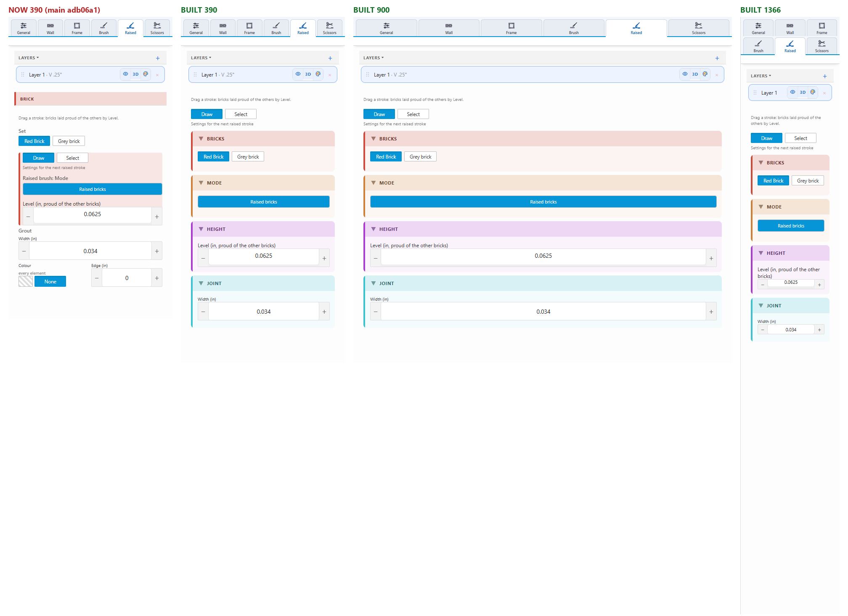
Task: Add a layer in BUILT 900 panel
Action: click(717, 58)
